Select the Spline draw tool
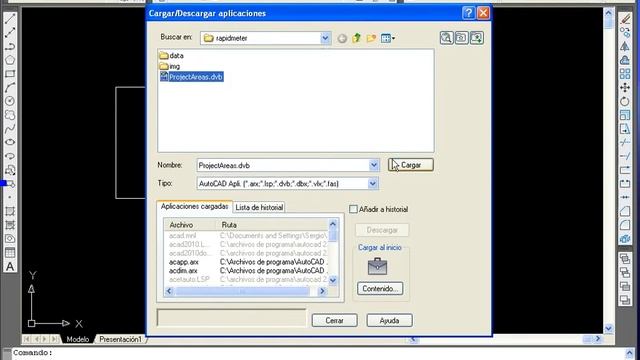This screenshot has width=640, height=360. pyautogui.click(x=10, y=129)
